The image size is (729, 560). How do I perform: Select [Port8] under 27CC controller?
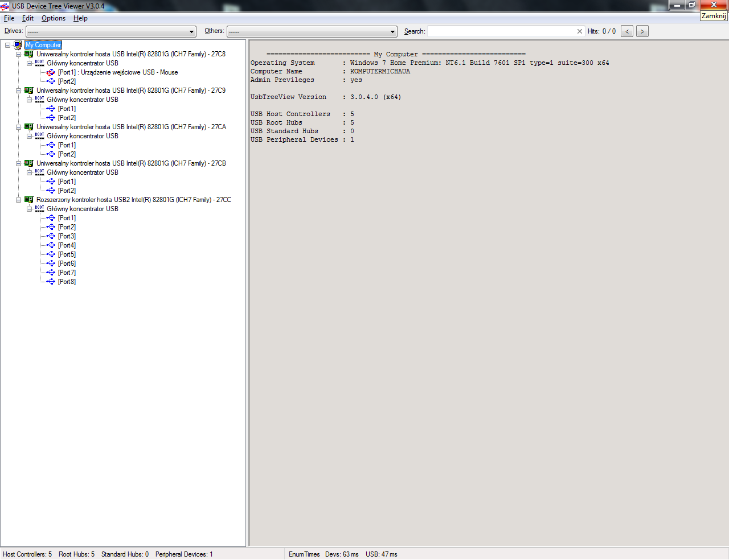pos(67,282)
